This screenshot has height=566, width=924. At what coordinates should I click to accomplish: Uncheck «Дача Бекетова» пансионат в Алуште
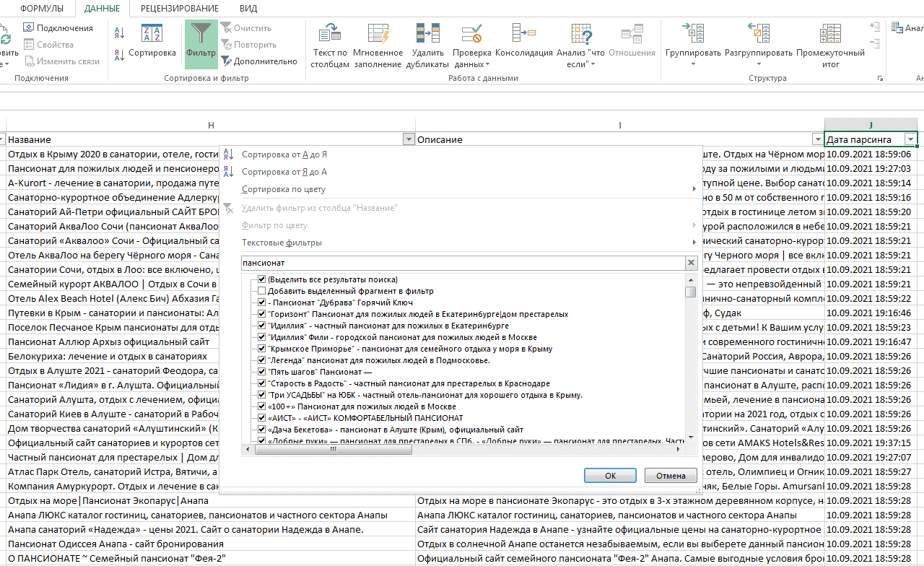262,430
